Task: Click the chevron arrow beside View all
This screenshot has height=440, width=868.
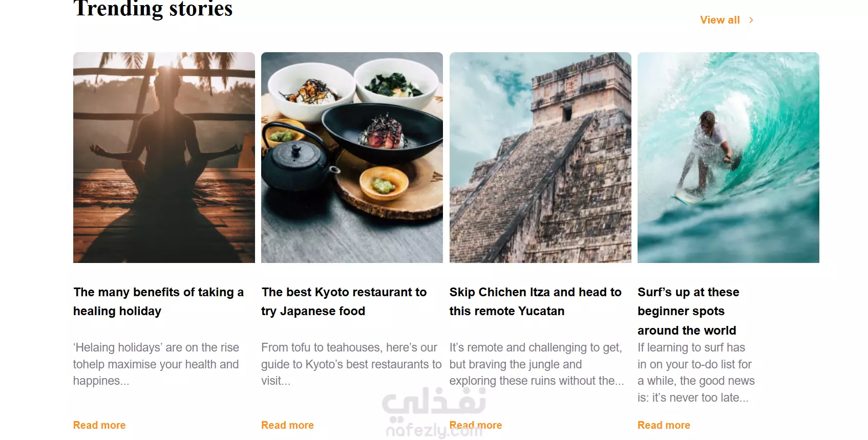Action: click(x=751, y=20)
